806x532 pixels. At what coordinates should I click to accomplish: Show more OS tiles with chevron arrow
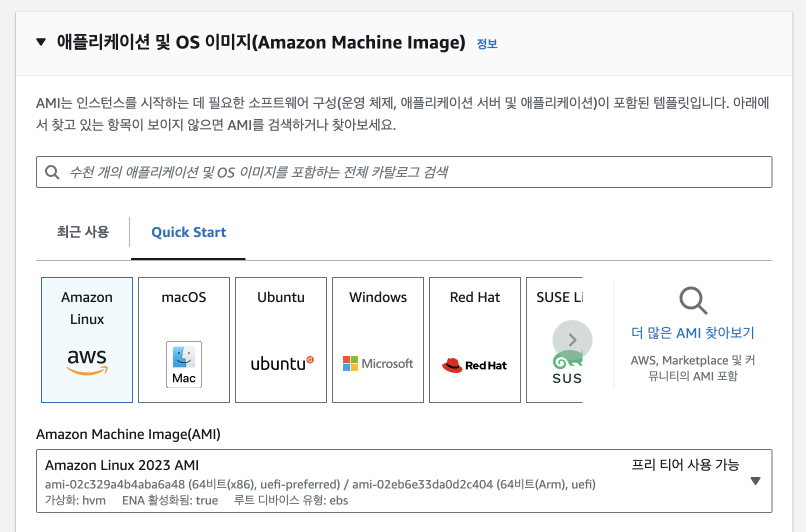coord(572,340)
